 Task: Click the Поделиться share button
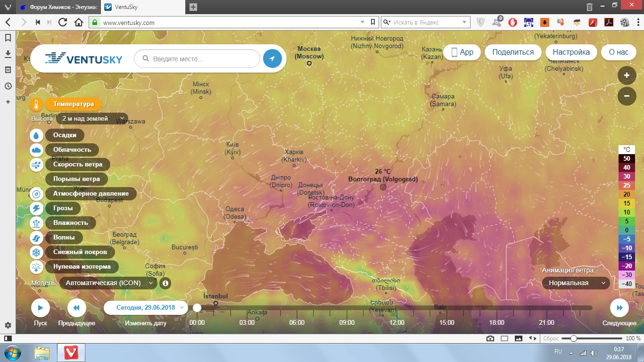tap(513, 52)
